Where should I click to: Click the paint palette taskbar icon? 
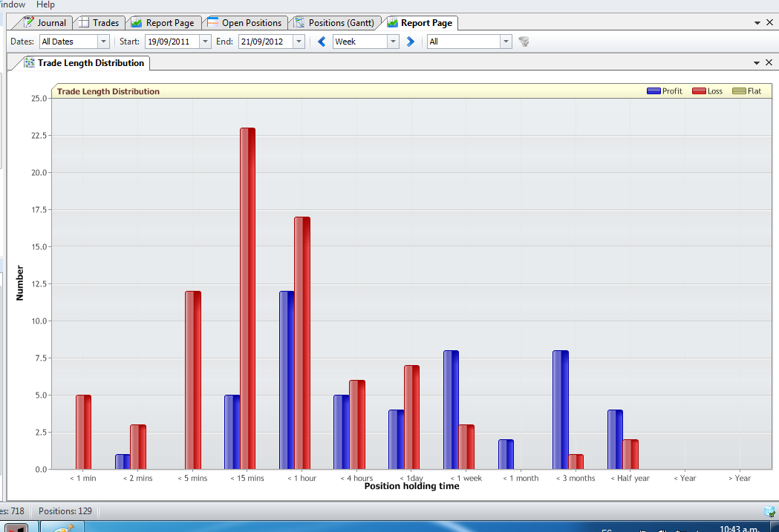tap(62, 527)
